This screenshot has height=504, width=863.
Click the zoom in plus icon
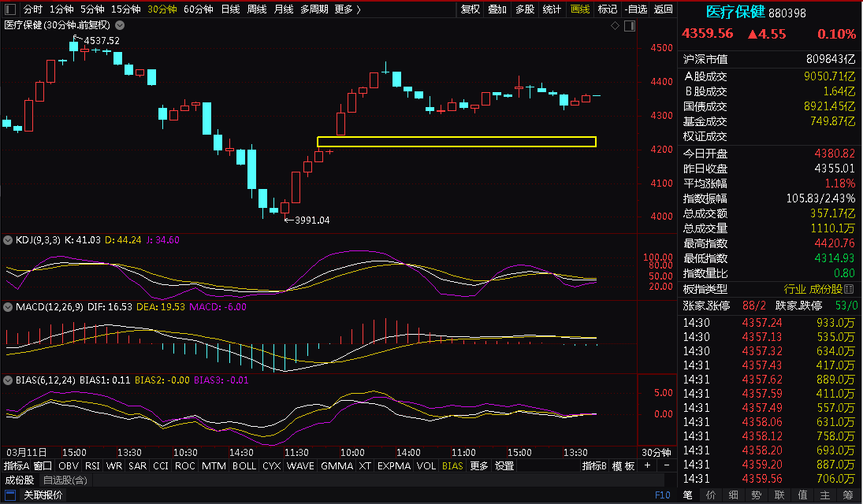(647, 465)
